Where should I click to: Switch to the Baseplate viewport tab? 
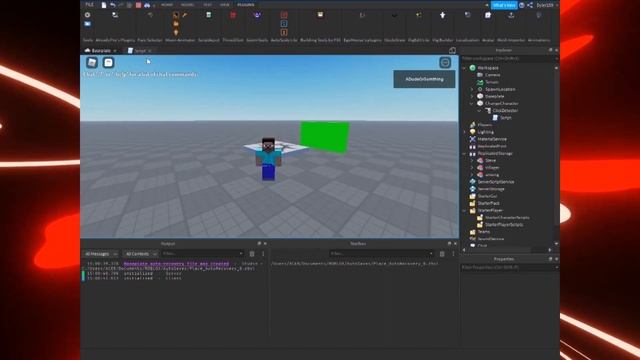pyautogui.click(x=100, y=51)
